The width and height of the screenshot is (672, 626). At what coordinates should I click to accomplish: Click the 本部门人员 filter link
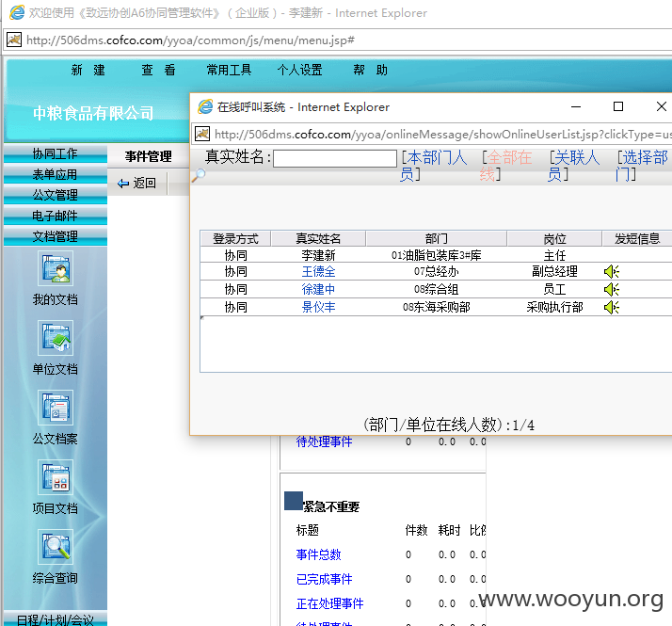(433, 166)
